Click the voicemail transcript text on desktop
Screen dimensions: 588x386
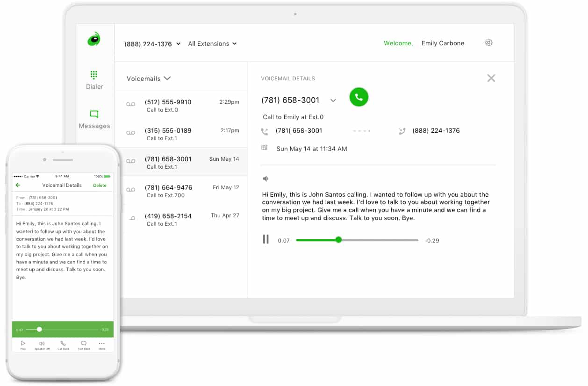[x=376, y=206]
